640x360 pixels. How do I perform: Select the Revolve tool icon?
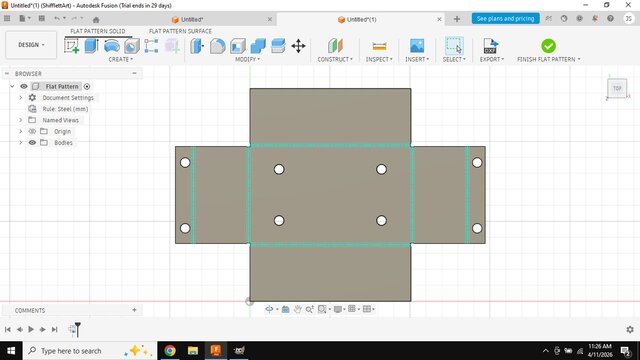click(x=111, y=46)
